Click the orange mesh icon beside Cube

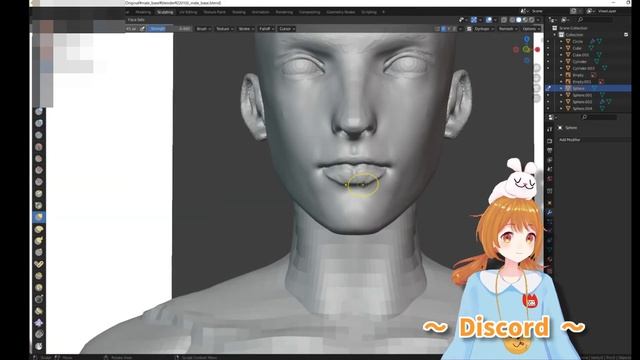568,48
